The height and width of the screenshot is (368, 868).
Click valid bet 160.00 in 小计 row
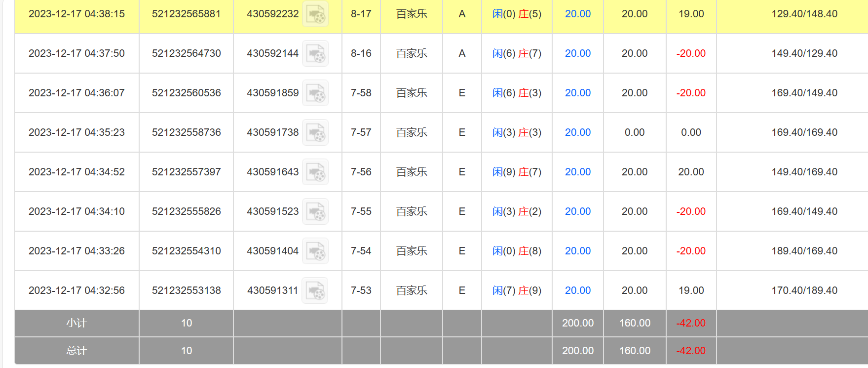click(x=635, y=323)
